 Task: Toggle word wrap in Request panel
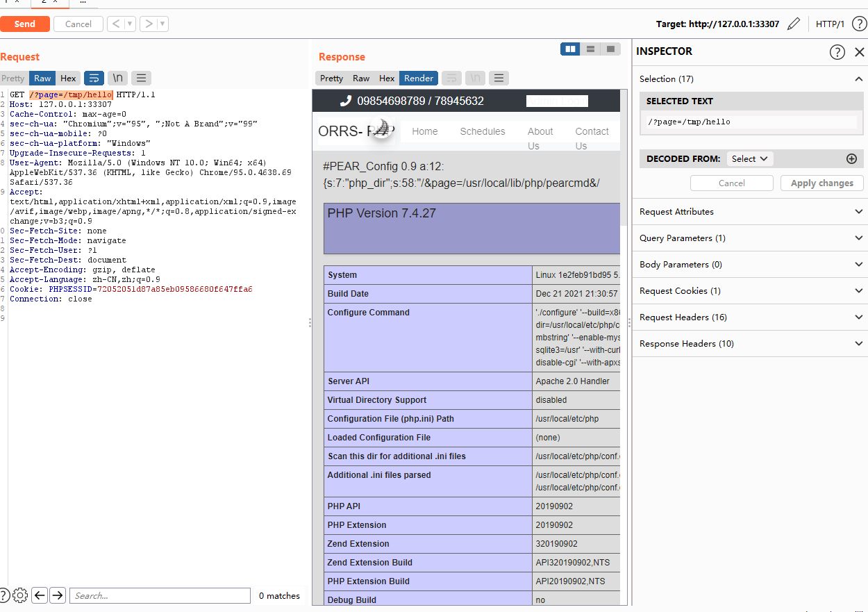point(94,78)
